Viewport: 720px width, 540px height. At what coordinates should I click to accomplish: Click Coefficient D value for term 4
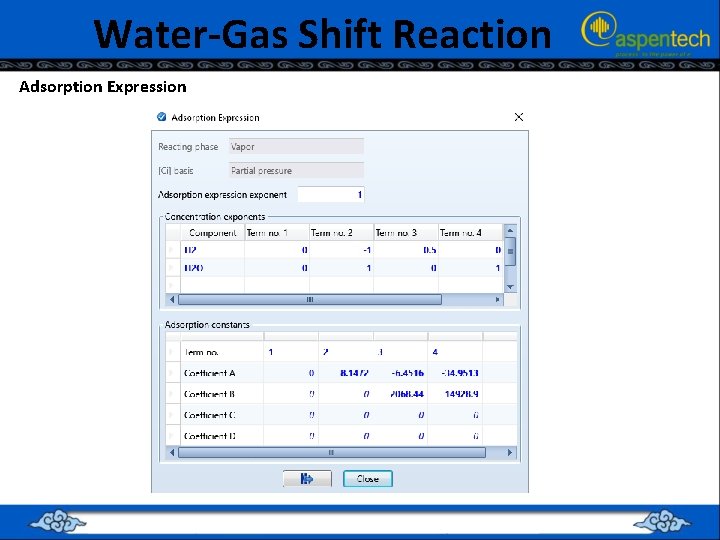(x=455, y=436)
